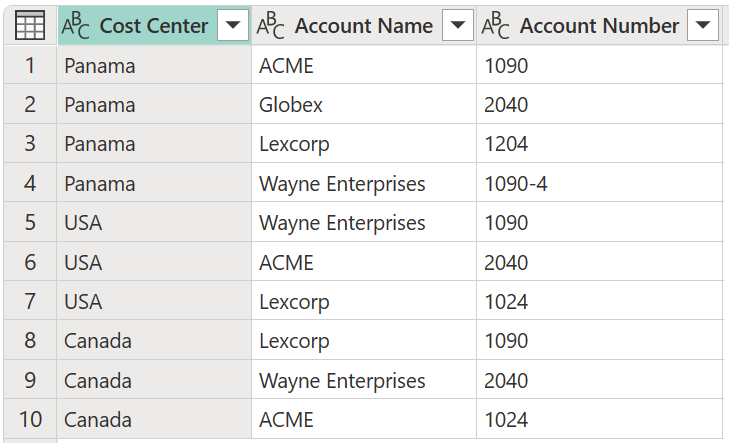The width and height of the screenshot is (729, 443).
Task: Click USA cell in row 6
Action: (154, 261)
